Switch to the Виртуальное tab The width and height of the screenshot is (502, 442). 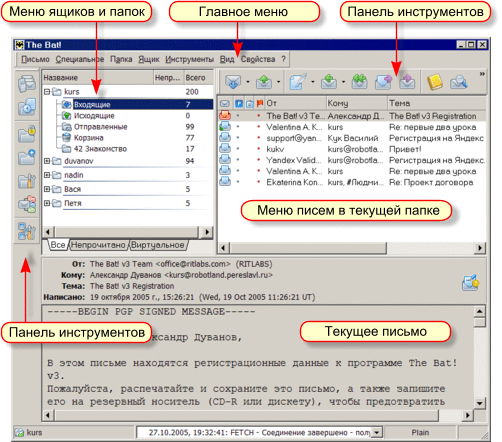(158, 245)
